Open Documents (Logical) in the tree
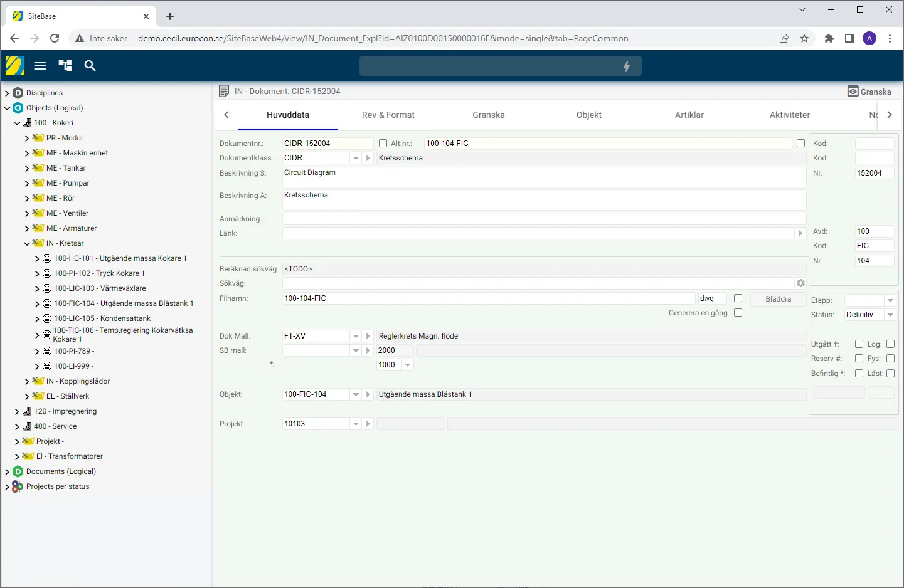Screen dimensions: 904x588 coord(61,471)
